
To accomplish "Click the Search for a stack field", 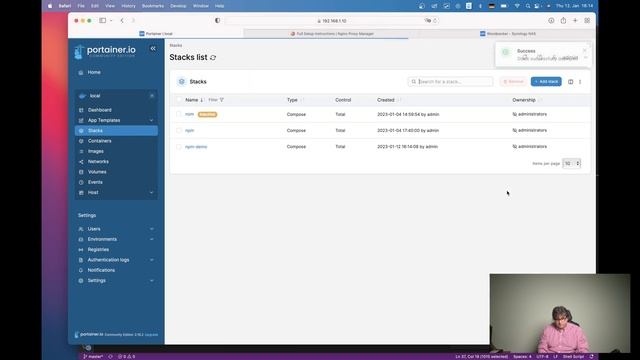I will tap(450, 82).
